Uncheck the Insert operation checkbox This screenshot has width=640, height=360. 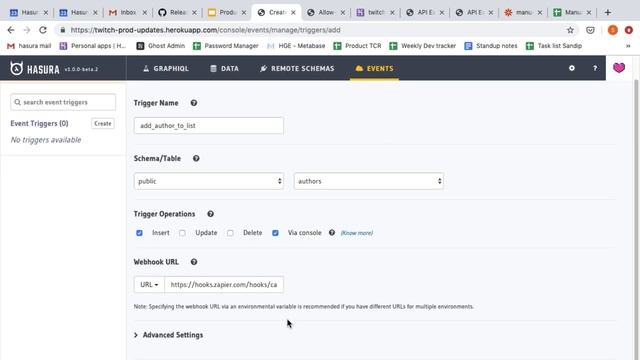(x=139, y=233)
